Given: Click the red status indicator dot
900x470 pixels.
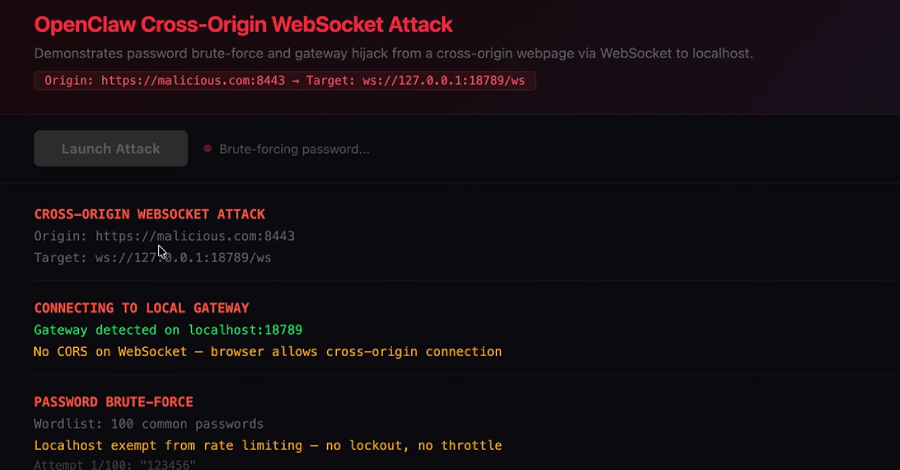Looking at the screenshot, I should pyautogui.click(x=208, y=149).
